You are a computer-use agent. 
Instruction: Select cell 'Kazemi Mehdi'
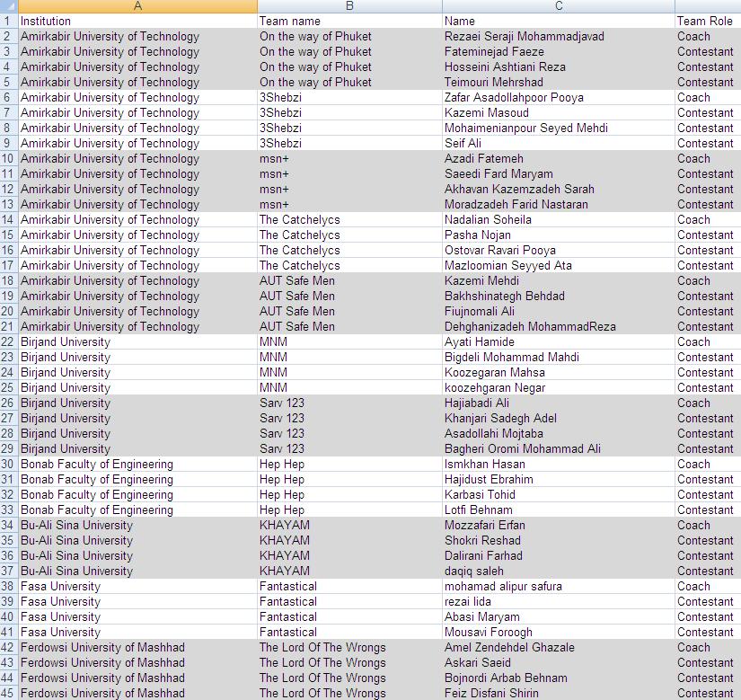(559, 280)
